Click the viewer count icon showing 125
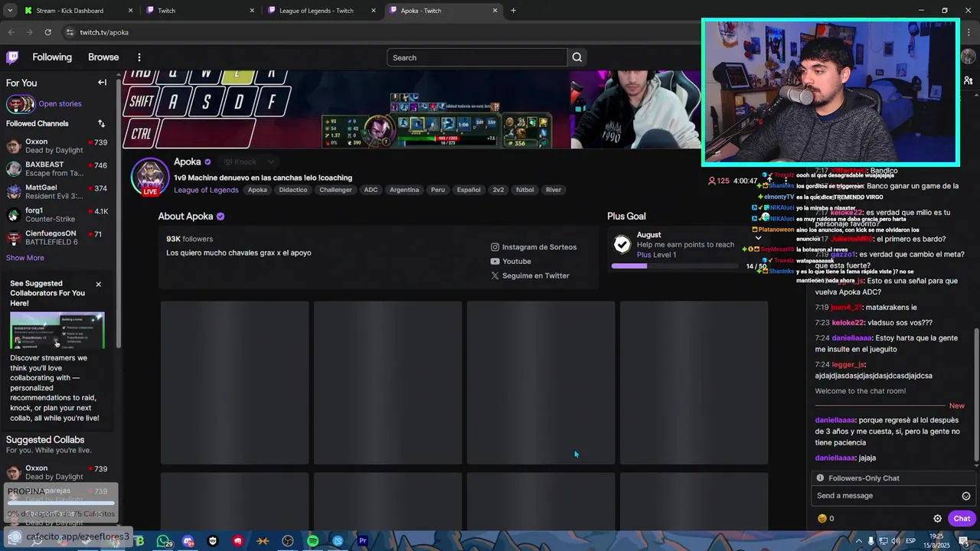The width and height of the screenshot is (980, 551). (712, 181)
